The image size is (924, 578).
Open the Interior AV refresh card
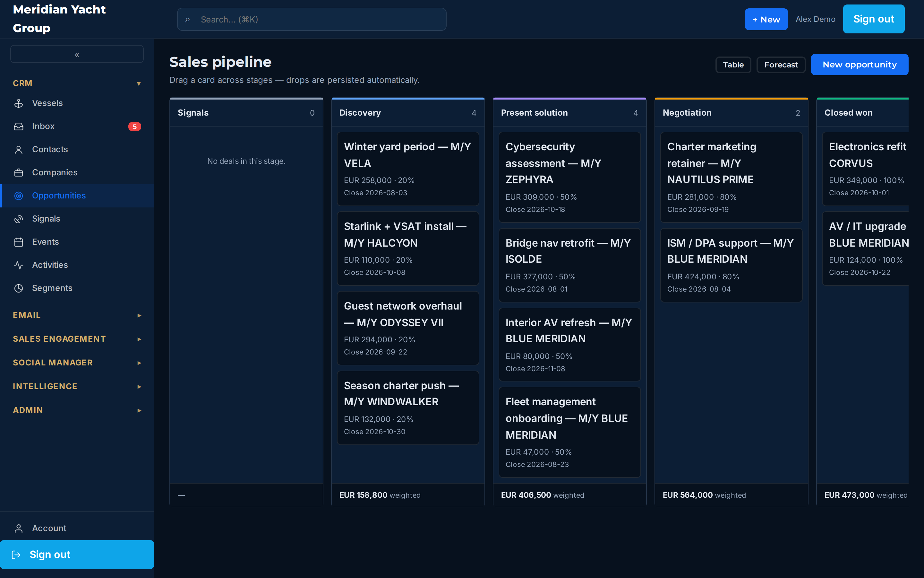pyautogui.click(x=569, y=345)
